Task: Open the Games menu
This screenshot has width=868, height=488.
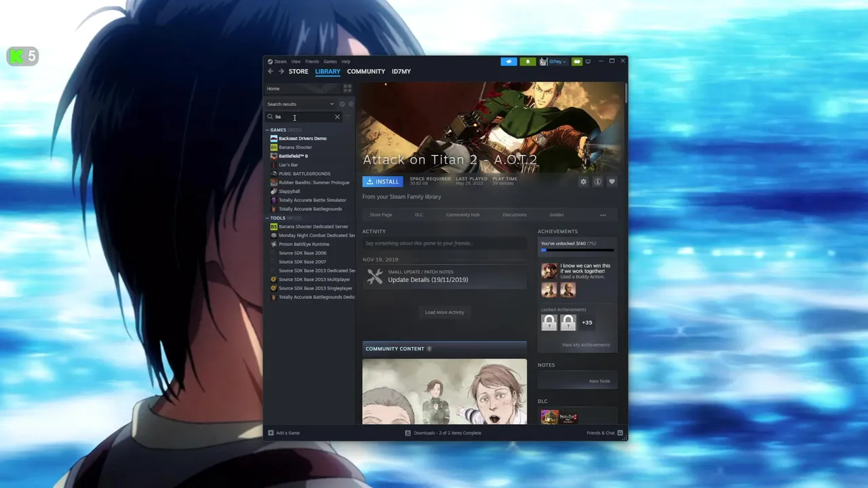Action: [330, 62]
